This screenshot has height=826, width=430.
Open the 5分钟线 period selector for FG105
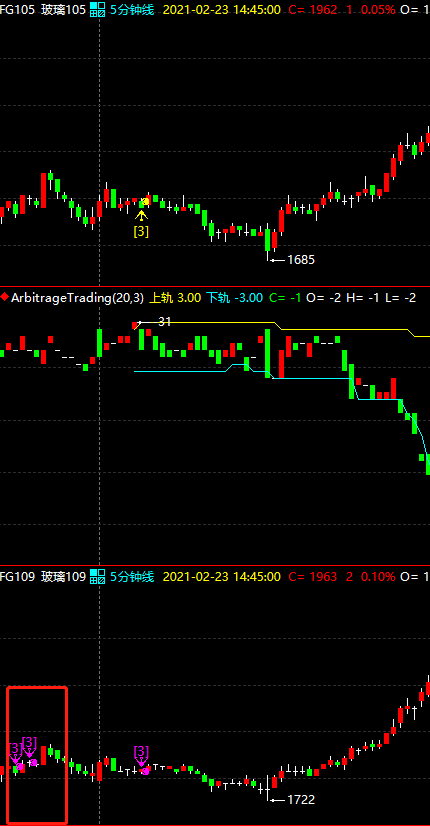132,9
